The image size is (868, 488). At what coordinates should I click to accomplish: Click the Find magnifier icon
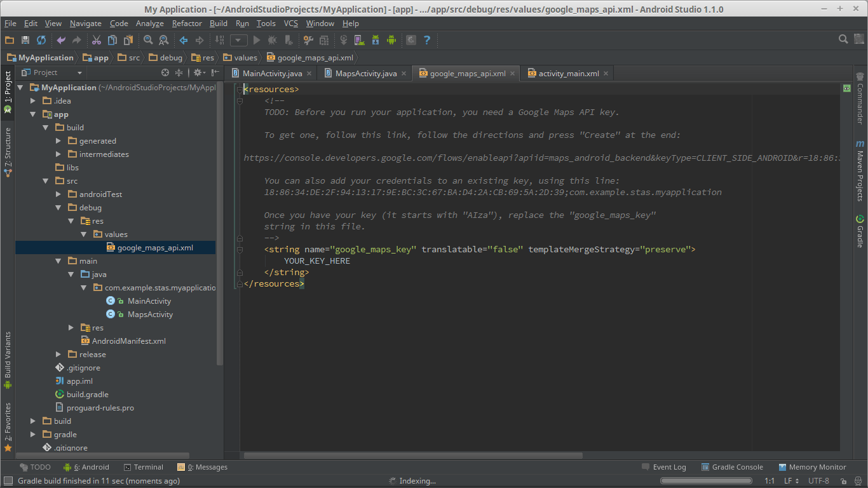[x=148, y=40]
